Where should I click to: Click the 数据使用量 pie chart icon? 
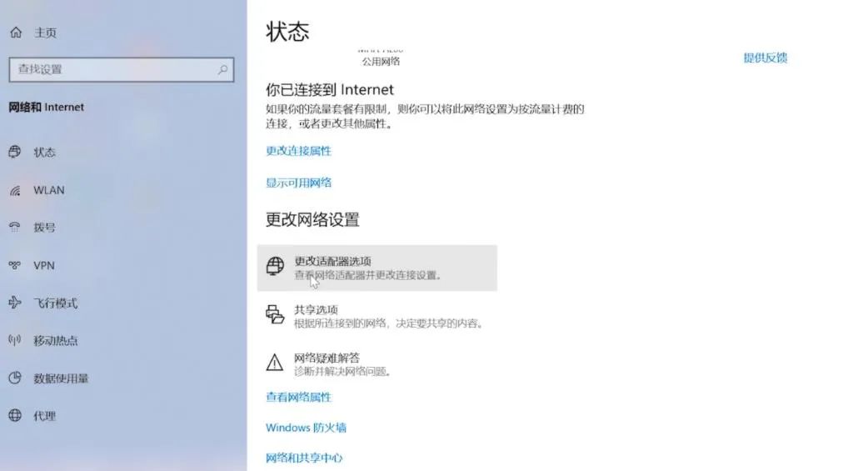click(x=15, y=378)
